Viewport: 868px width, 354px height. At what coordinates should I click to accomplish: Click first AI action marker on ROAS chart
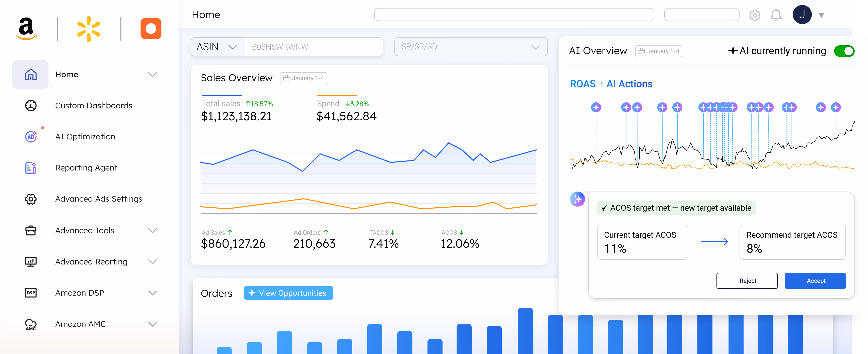(x=596, y=108)
